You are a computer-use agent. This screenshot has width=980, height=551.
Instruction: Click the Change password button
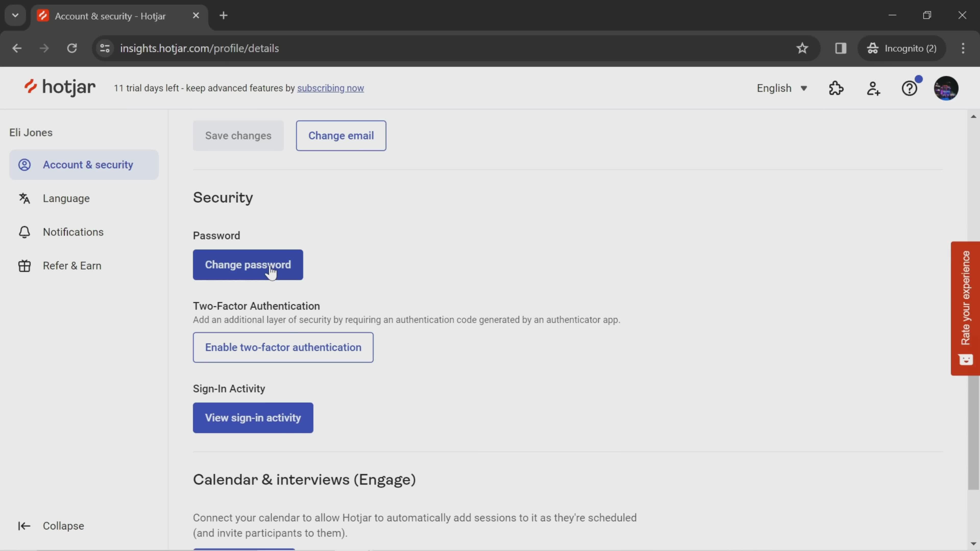pyautogui.click(x=248, y=264)
